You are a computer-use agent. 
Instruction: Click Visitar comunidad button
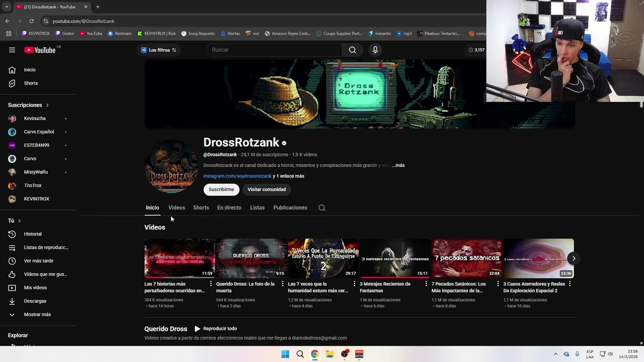coord(267,190)
